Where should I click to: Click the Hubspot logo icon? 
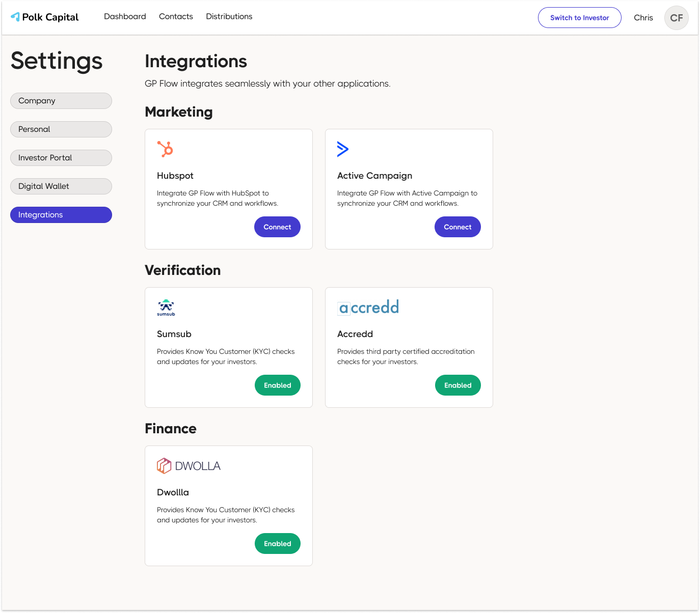tap(165, 149)
